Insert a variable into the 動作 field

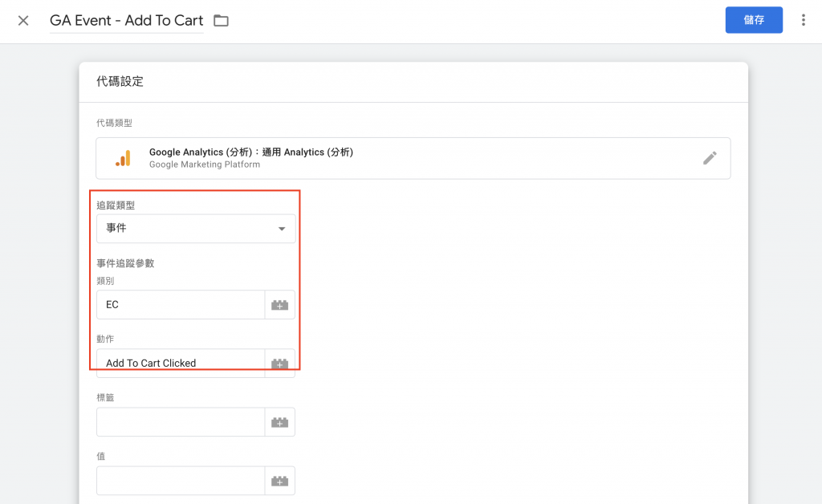pyautogui.click(x=280, y=364)
